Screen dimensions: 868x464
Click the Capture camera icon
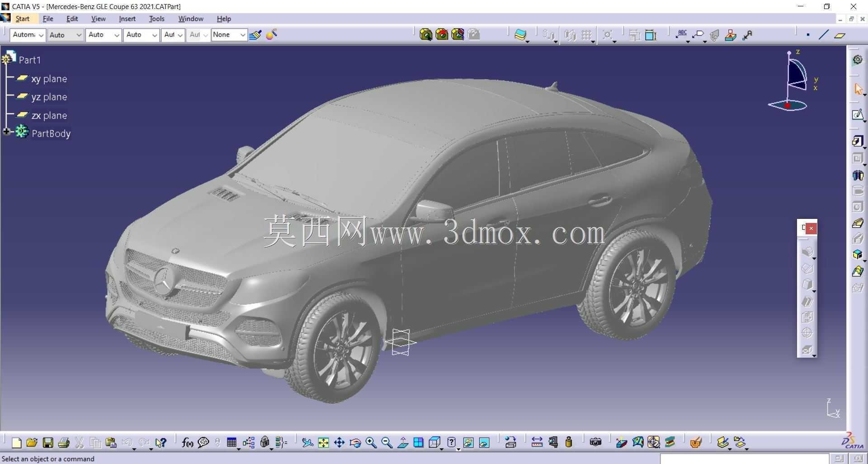click(595, 442)
